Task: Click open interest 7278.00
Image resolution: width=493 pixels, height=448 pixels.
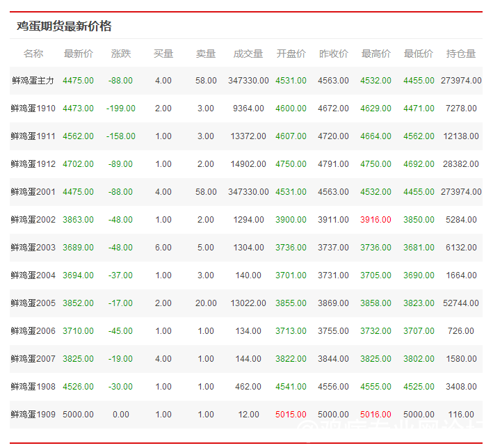Action: tap(461, 109)
